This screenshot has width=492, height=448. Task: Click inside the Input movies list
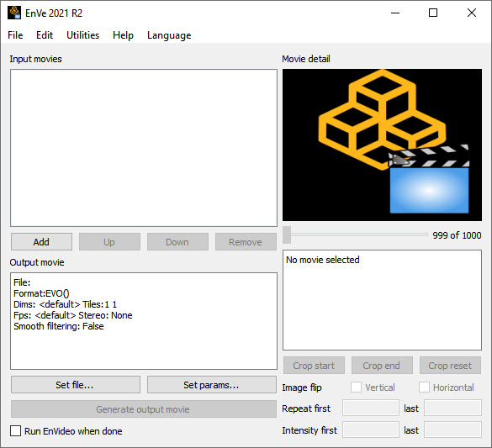tap(144, 148)
